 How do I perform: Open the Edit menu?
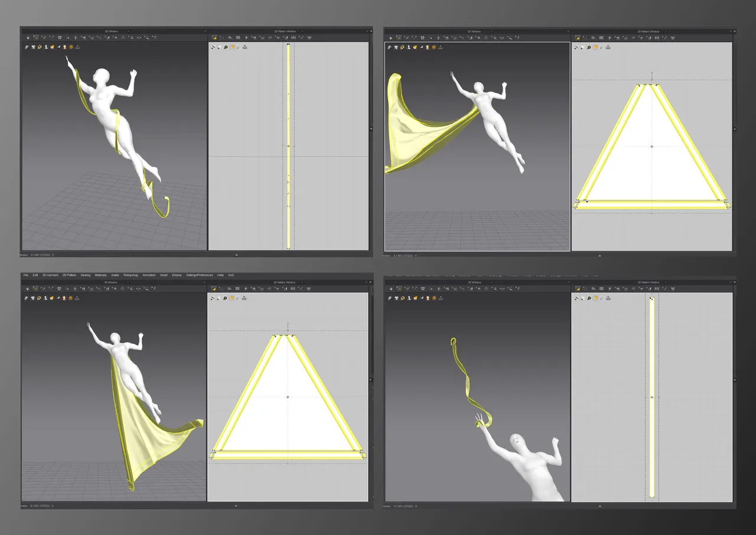click(x=35, y=275)
